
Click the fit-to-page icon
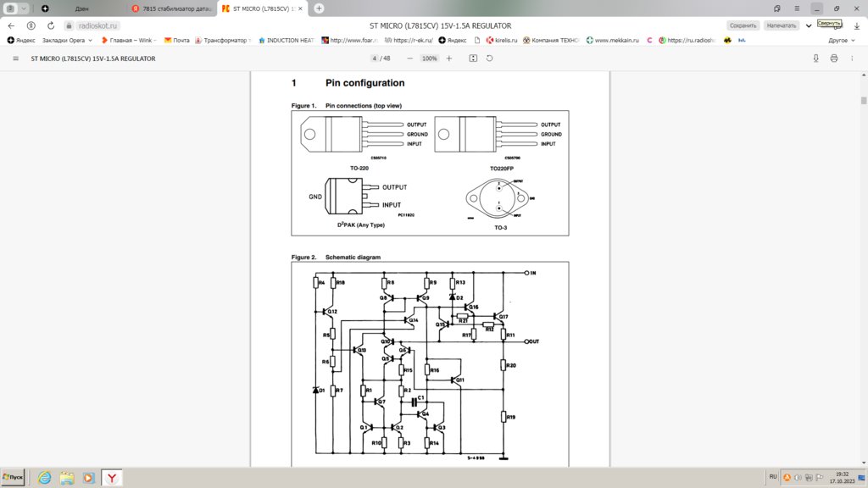coord(473,58)
